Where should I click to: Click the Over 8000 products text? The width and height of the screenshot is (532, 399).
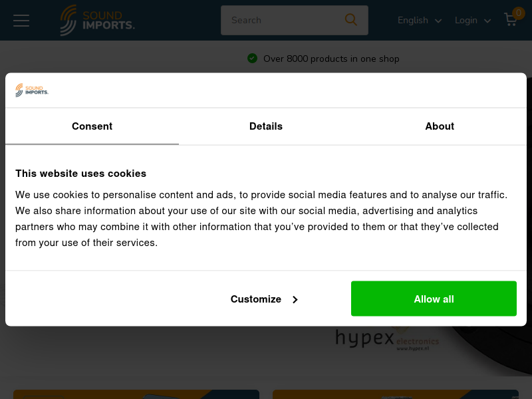(331, 59)
